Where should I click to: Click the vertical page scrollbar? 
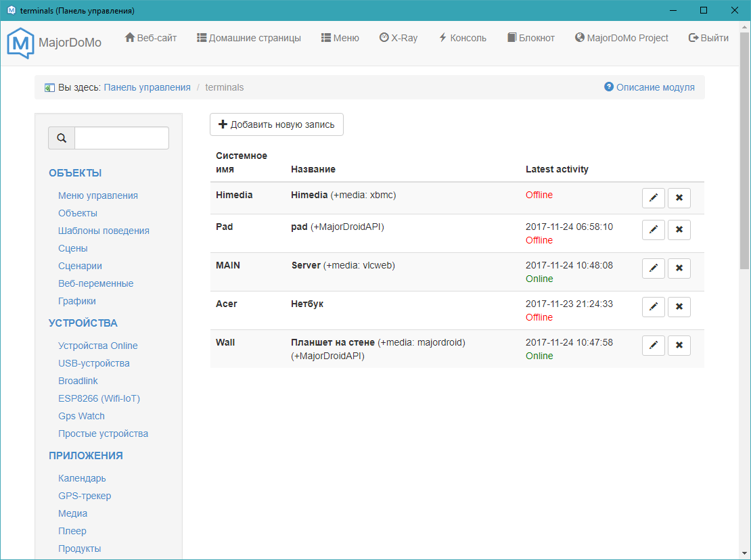[744, 169]
